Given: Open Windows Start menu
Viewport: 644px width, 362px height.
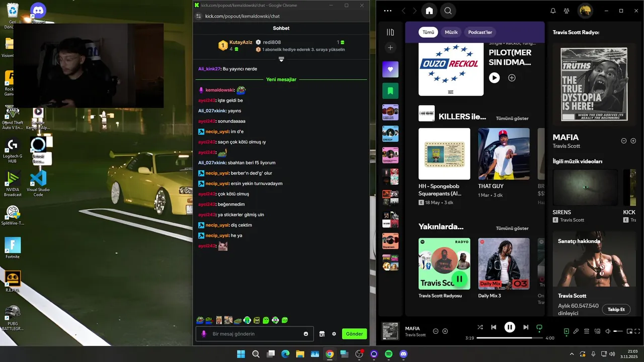Looking at the screenshot, I should coord(241,354).
